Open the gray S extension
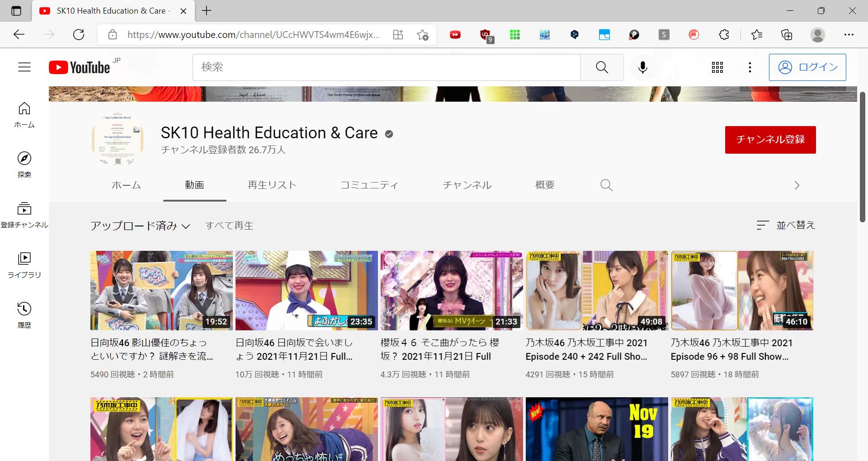Screen dimensions: 868x461 pyautogui.click(x=664, y=35)
